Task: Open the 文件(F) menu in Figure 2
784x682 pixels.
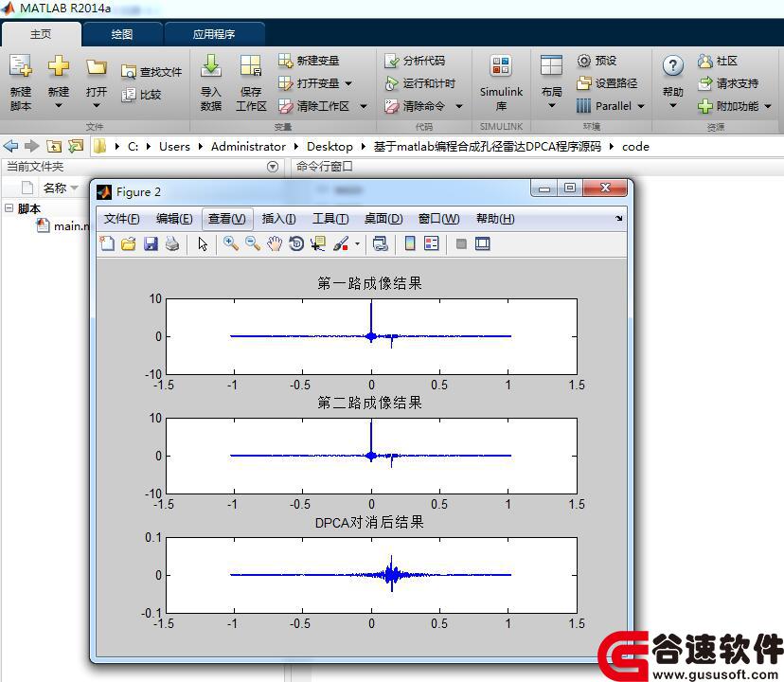Action: click(121, 219)
